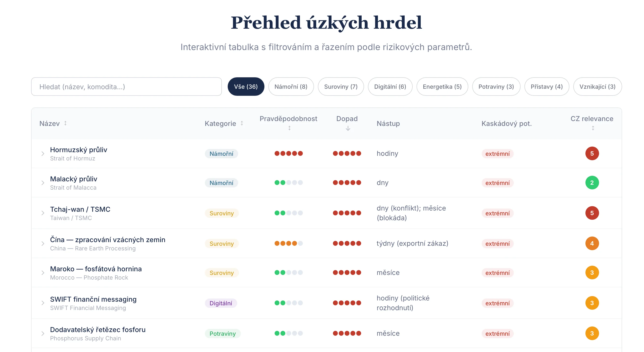The image size is (644, 352).
Task: Sort by Kategorie using its sort arrows
Action: click(x=242, y=123)
